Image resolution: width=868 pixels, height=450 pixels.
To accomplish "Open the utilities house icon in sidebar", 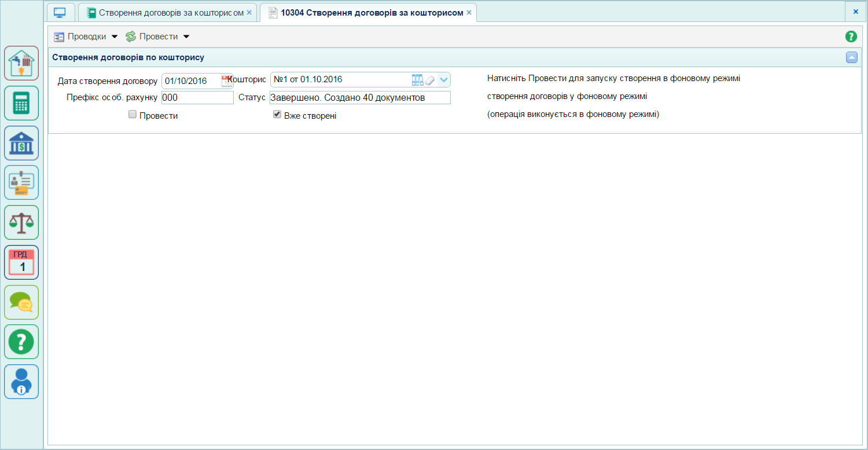I will coord(21,63).
